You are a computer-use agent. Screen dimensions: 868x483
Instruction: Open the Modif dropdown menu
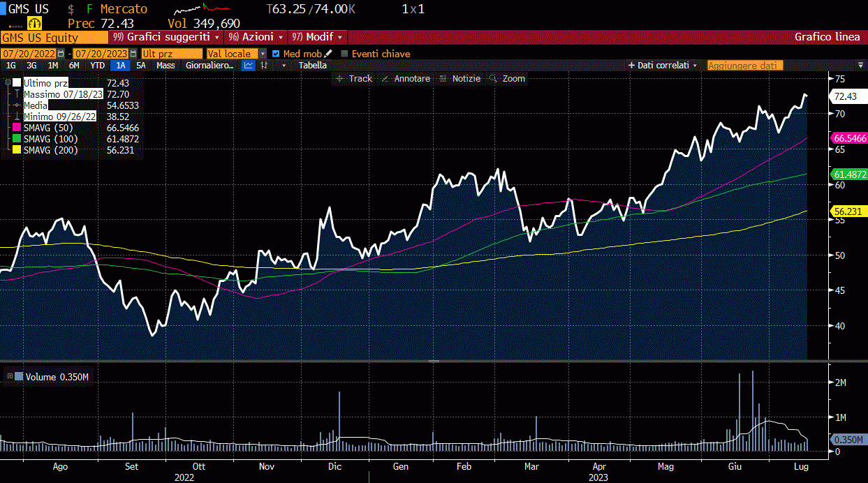[x=318, y=37]
